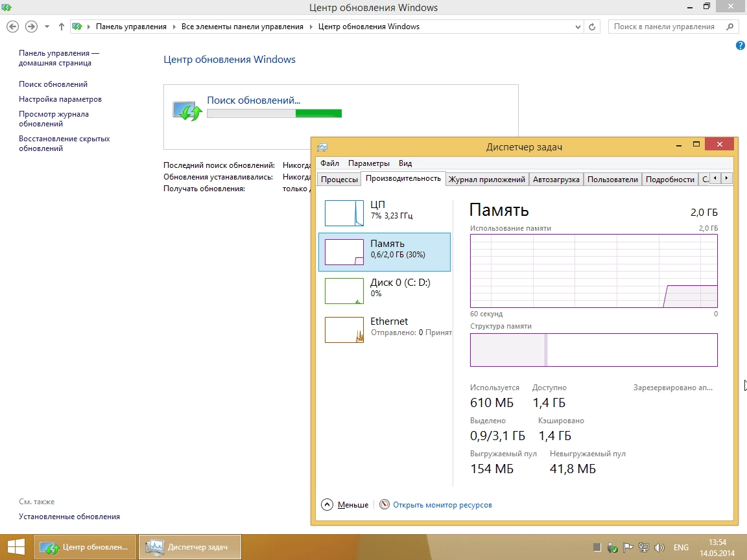Switch to the 'Процессы' tab
The width and height of the screenshot is (747, 560).
[x=339, y=180]
